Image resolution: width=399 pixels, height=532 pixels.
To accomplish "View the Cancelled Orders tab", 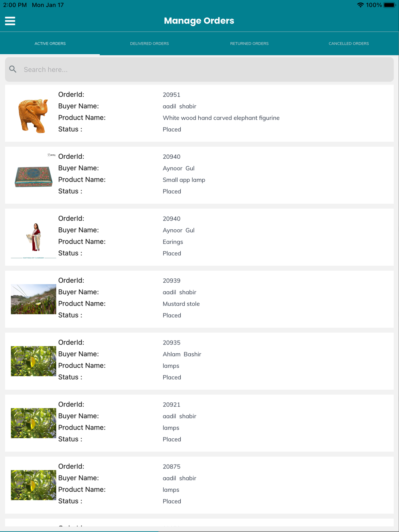I will pyautogui.click(x=349, y=43).
